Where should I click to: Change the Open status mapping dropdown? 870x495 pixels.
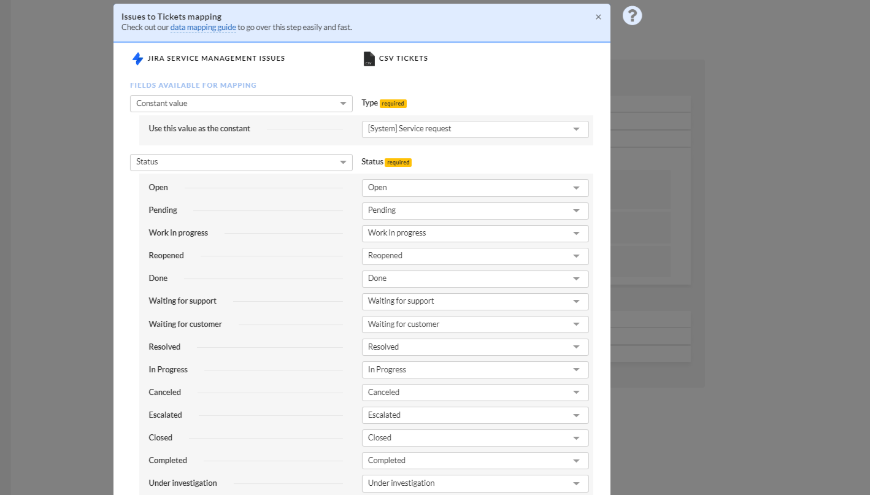point(475,188)
